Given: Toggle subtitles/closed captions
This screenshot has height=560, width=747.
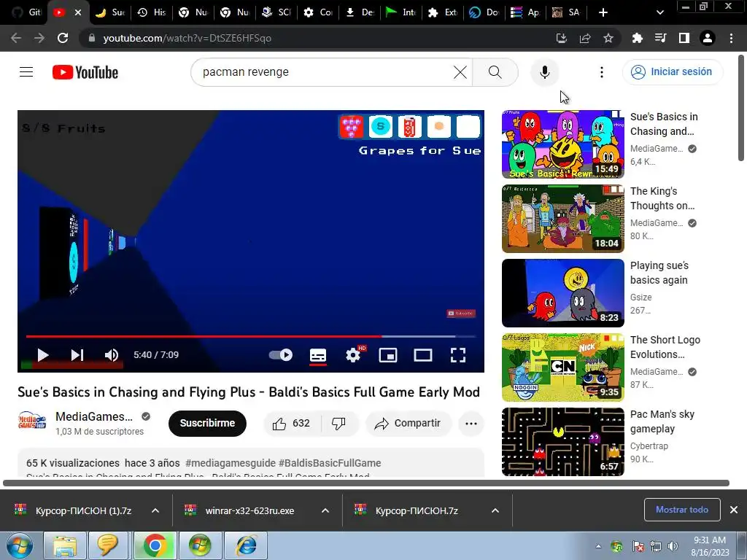Looking at the screenshot, I should (318, 355).
